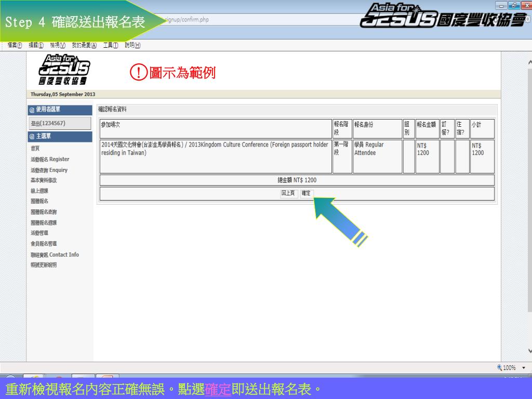Open 活動查詢 Enquiry link
532x399 pixels.
coord(49,170)
